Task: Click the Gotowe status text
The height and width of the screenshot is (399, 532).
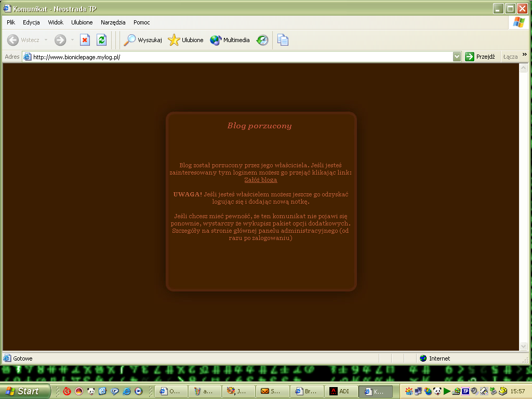Action: point(23,358)
